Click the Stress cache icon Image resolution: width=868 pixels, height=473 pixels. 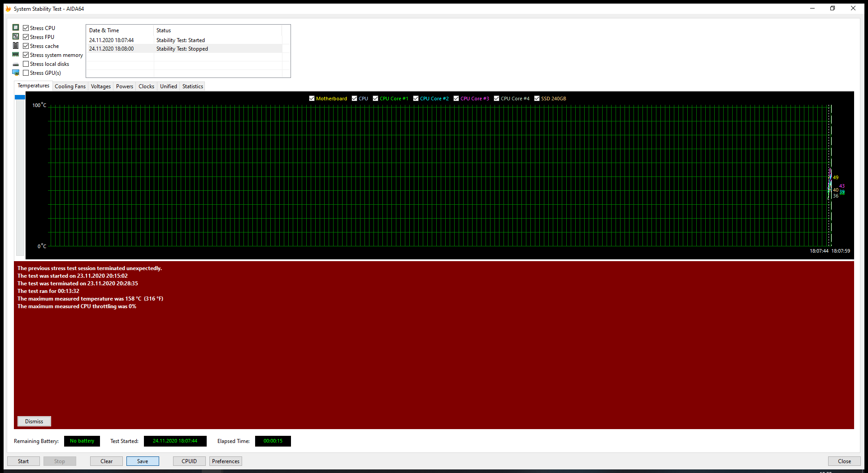point(16,46)
